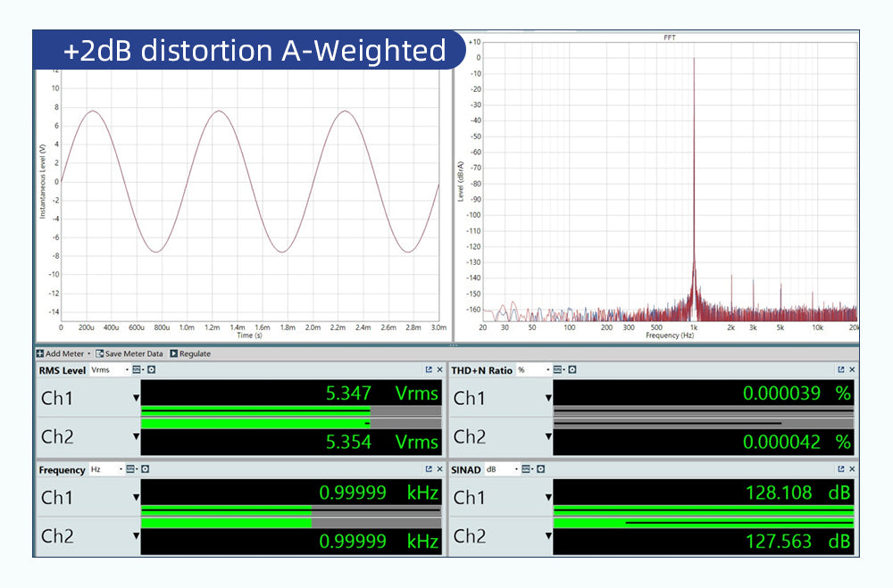Open RMS Level meter settings icon
Screen dimensions: 893x588
pyautogui.click(x=152, y=369)
